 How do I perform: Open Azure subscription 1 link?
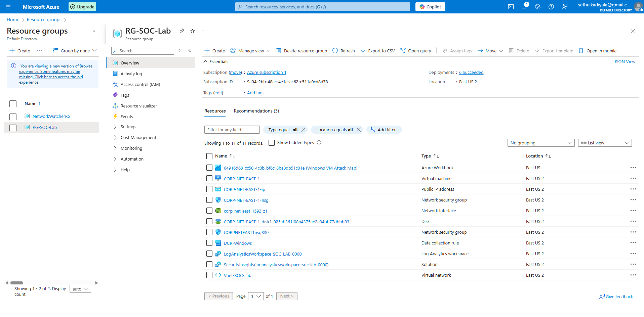[267, 72]
